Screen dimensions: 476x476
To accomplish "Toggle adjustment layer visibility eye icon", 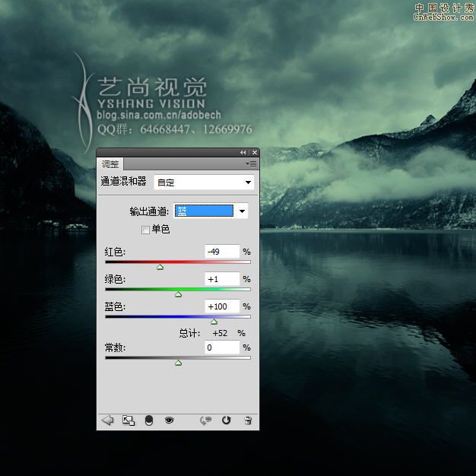I will (x=169, y=420).
